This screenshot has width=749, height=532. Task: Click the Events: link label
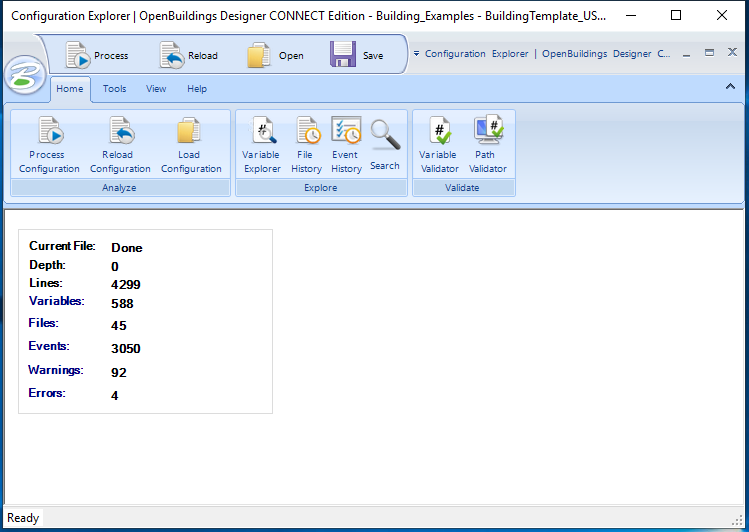pyautogui.click(x=49, y=346)
